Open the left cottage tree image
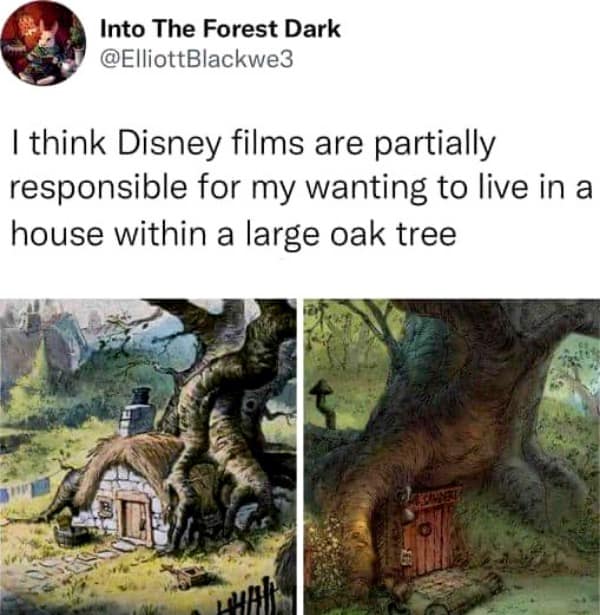 click(x=148, y=457)
